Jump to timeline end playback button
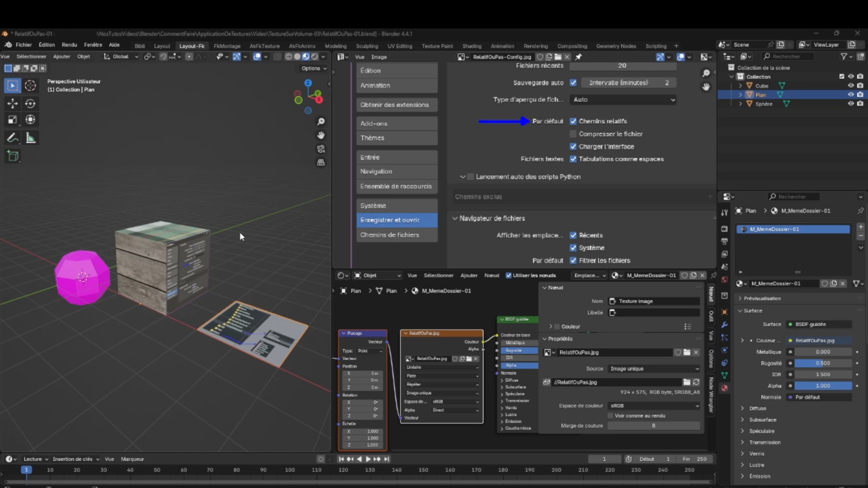 point(387,459)
